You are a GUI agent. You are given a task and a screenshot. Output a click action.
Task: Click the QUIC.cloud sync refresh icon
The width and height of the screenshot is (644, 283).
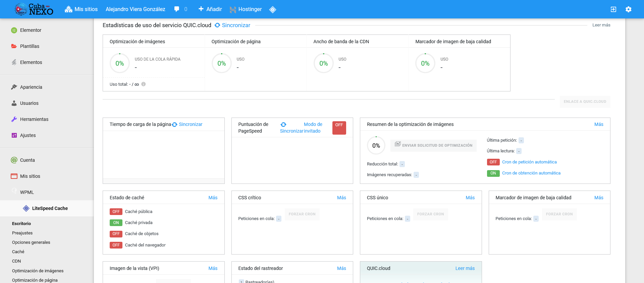tap(217, 25)
